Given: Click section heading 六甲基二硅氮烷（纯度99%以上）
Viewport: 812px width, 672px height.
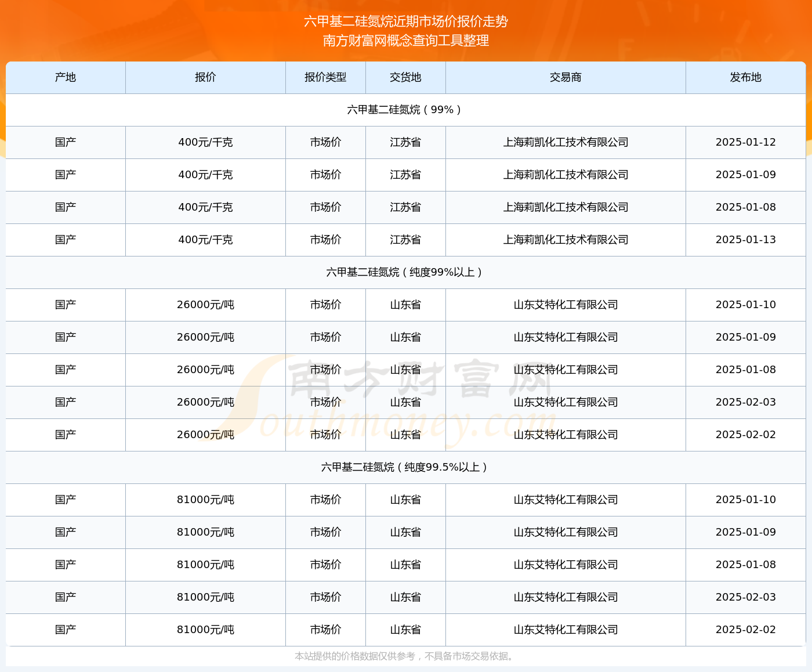Looking at the screenshot, I should click(x=406, y=272).
